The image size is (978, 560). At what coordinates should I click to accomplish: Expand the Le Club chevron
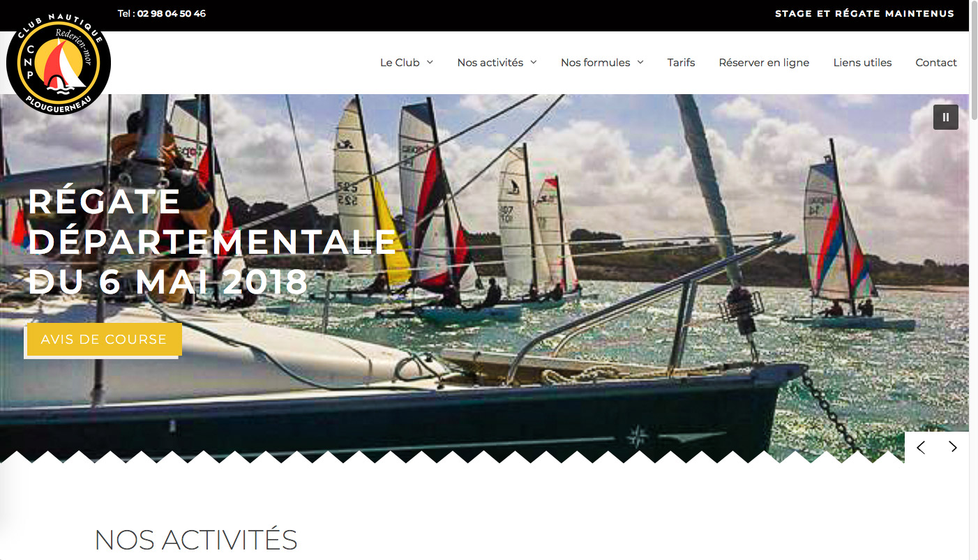[430, 62]
